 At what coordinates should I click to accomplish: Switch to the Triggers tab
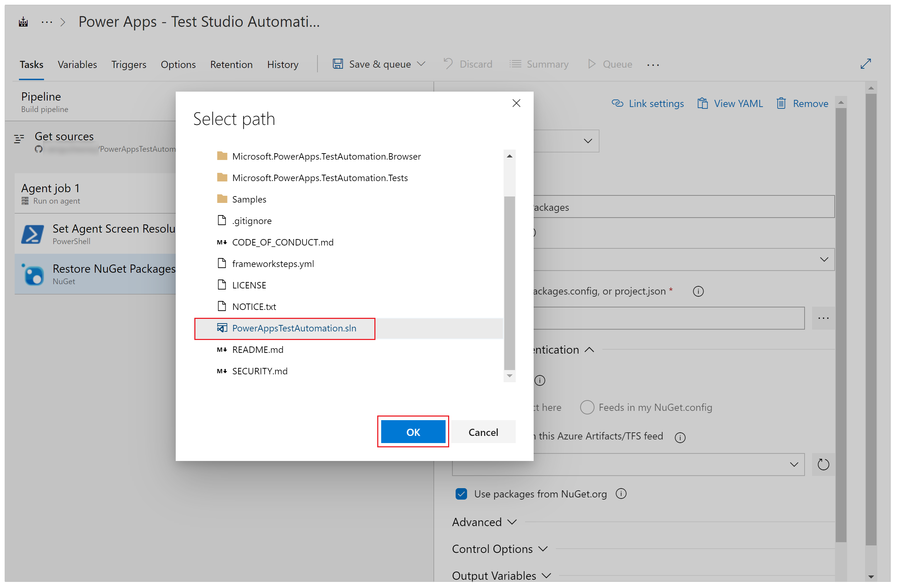pos(128,64)
